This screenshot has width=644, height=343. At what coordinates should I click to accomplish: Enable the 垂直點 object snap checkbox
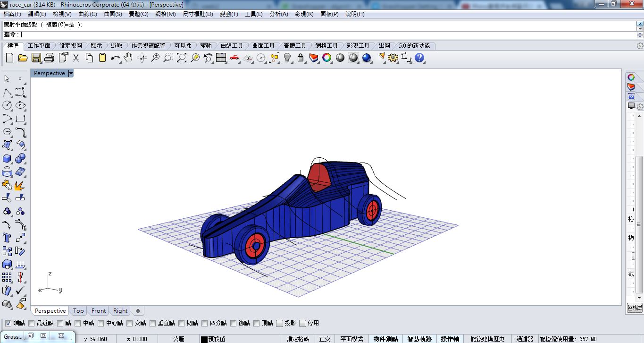tap(153, 323)
